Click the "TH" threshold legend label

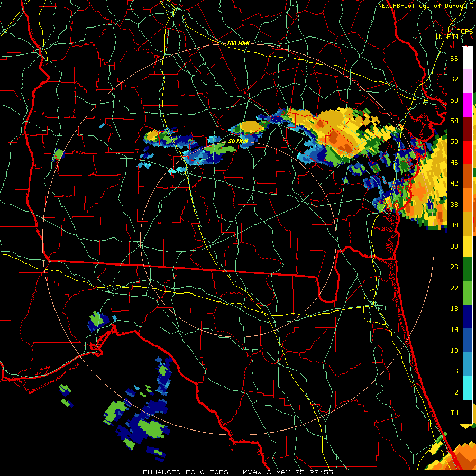454,413
